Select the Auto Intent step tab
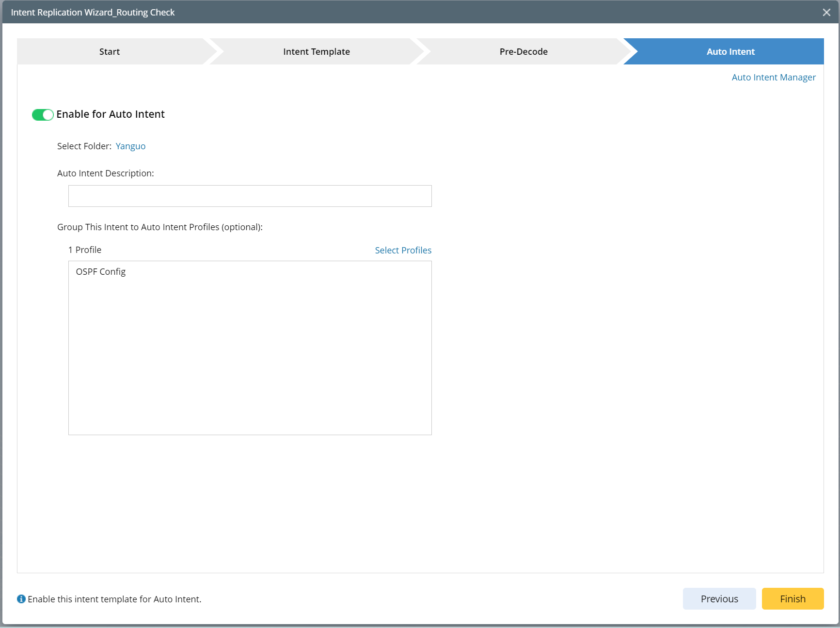The height and width of the screenshot is (628, 840). (x=730, y=52)
